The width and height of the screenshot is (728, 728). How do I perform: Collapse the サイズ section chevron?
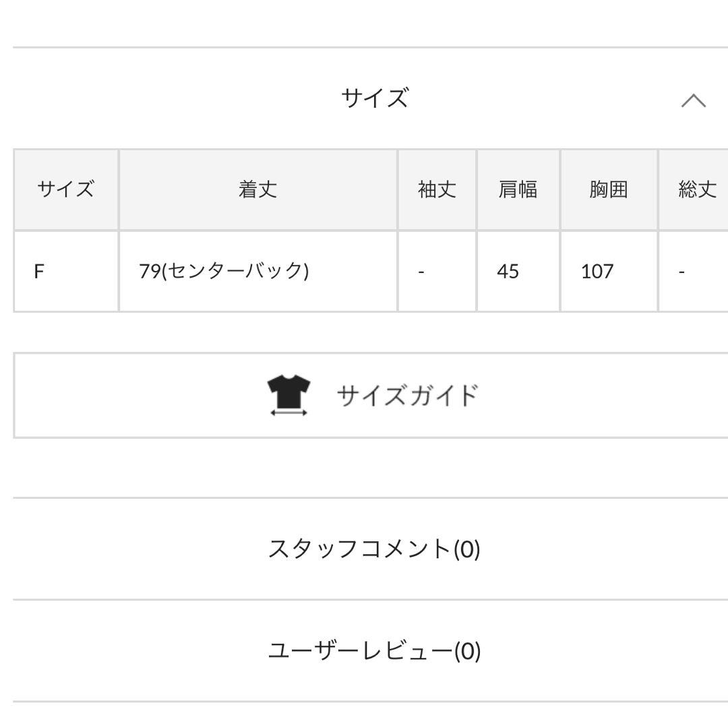[693, 100]
